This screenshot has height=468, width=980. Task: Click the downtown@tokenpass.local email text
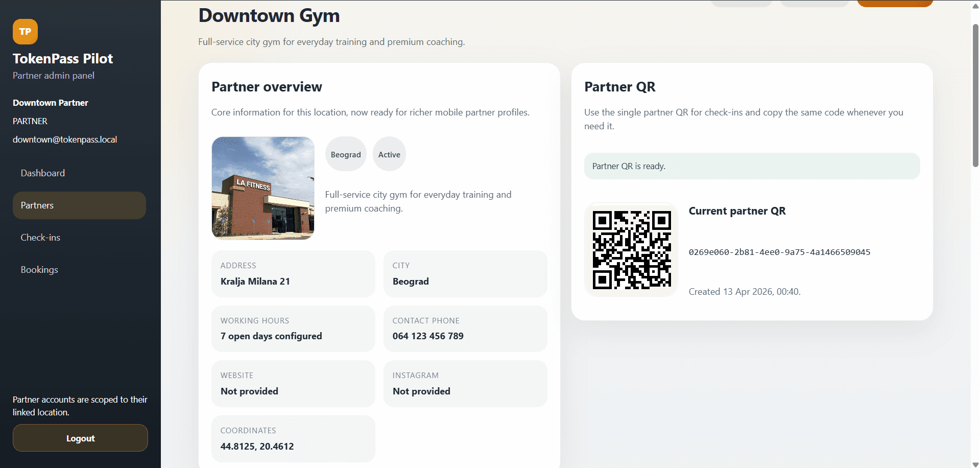[x=65, y=139]
